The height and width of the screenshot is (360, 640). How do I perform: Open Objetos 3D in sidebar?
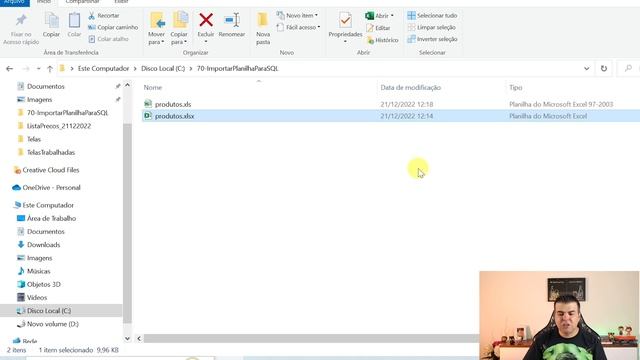[x=43, y=284]
